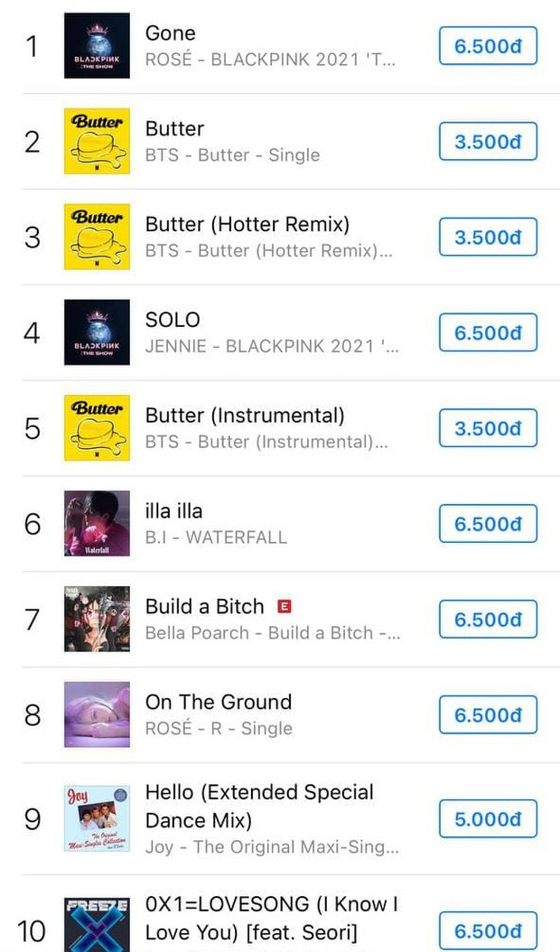Open the Joy Maxi-Singles Collection cover
This screenshot has width=560, height=952.
[97, 819]
